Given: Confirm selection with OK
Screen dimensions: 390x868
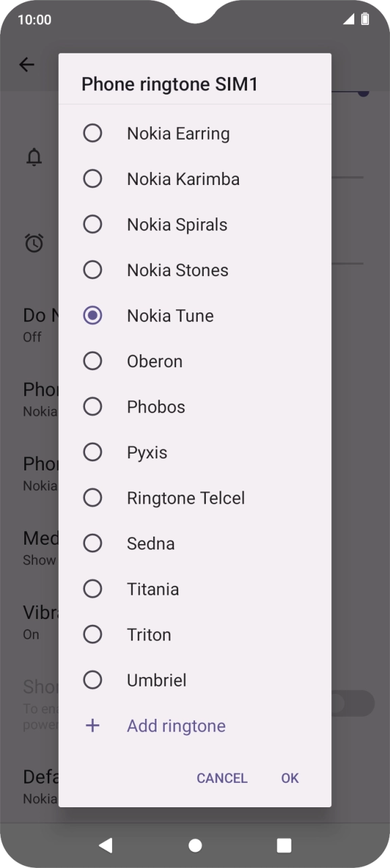Looking at the screenshot, I should tap(289, 778).
